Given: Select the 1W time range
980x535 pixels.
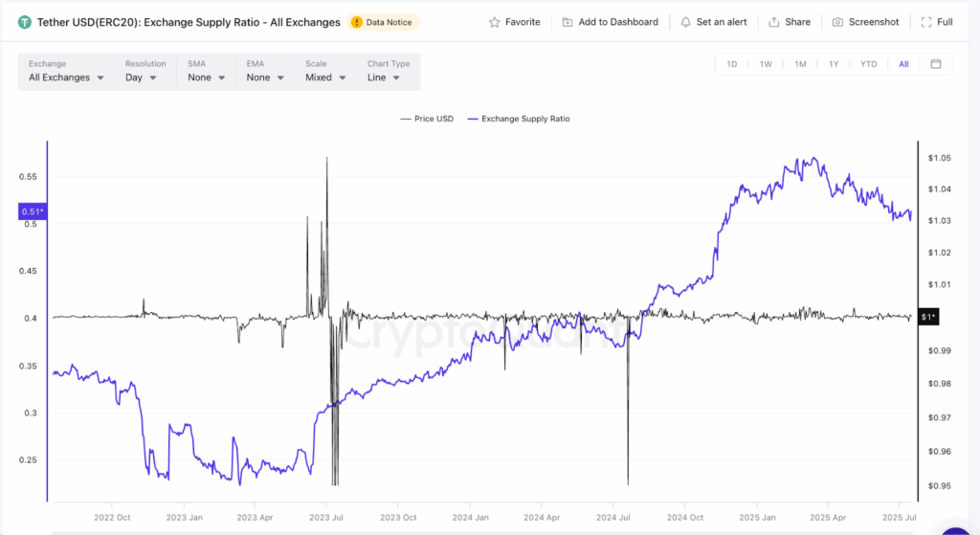Looking at the screenshot, I should click(x=766, y=64).
